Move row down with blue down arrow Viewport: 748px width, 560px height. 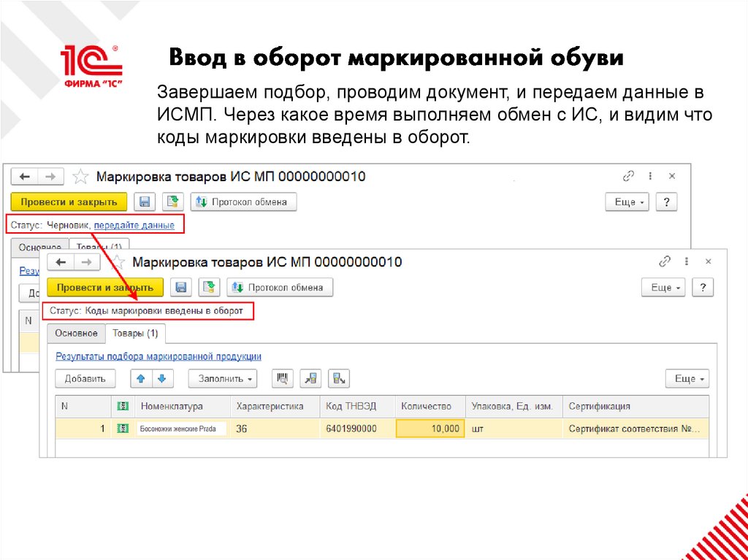coord(162,379)
